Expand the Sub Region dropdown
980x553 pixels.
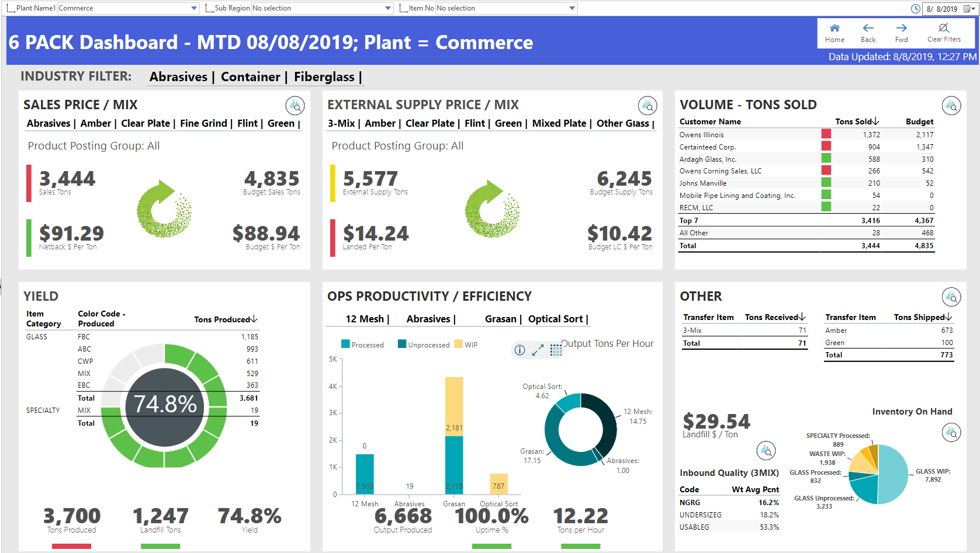(388, 8)
